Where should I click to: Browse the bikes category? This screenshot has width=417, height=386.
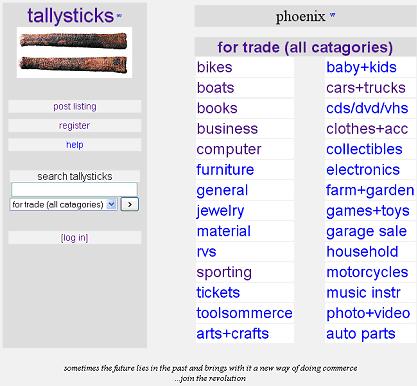[x=214, y=67]
